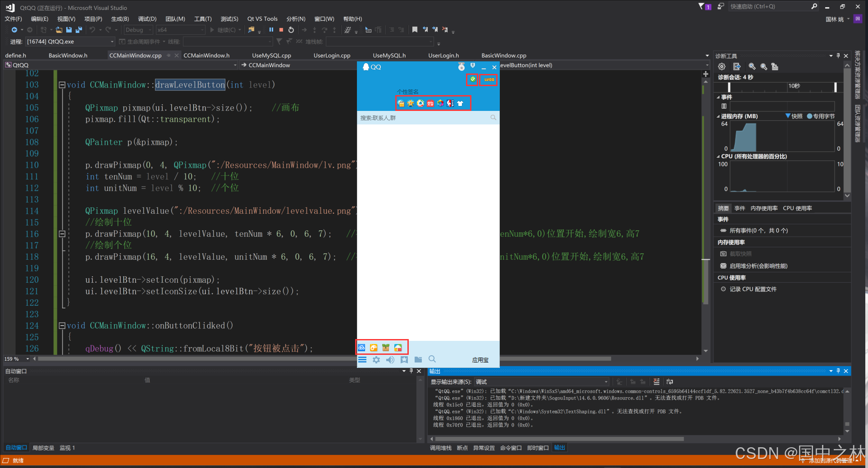Click the Undo arrow in the toolbar
The image size is (868, 468).
coord(92,30)
